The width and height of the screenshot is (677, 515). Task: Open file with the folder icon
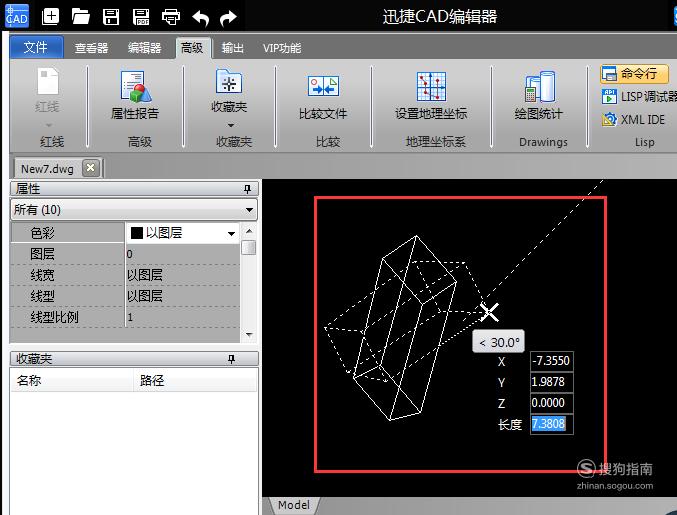click(x=80, y=17)
